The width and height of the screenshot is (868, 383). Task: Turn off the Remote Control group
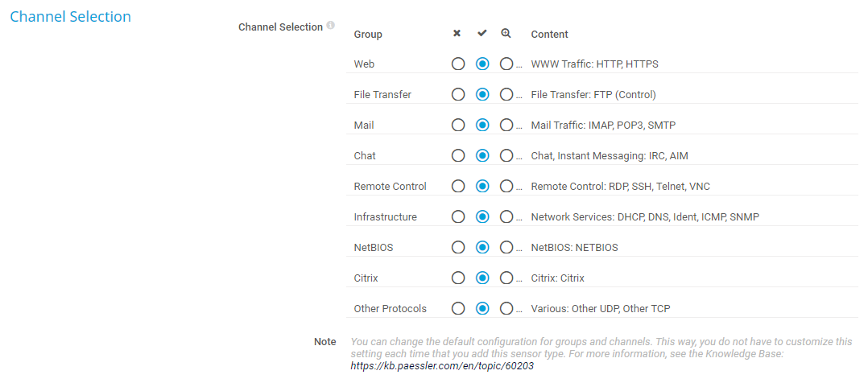pos(458,187)
